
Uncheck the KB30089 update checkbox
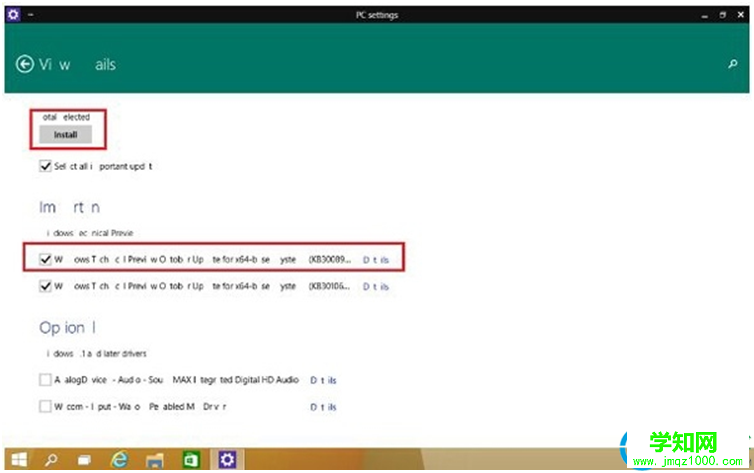tap(45, 260)
